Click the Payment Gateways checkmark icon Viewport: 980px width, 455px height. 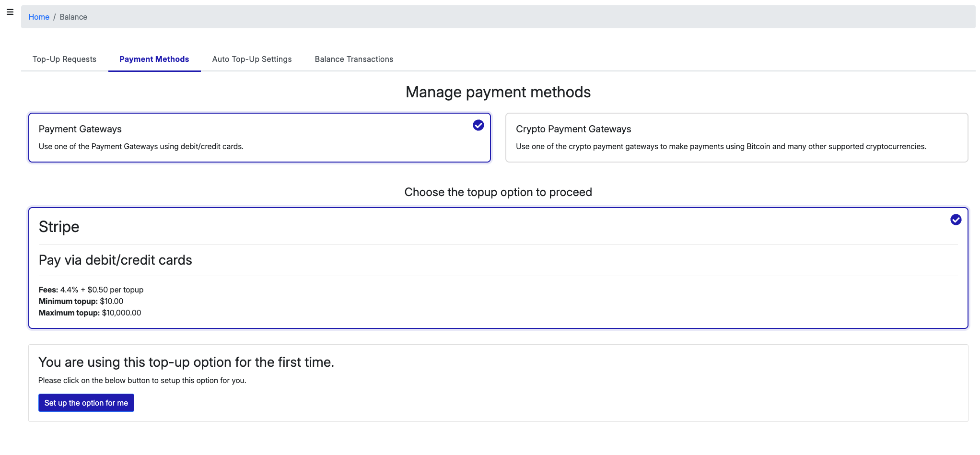478,125
